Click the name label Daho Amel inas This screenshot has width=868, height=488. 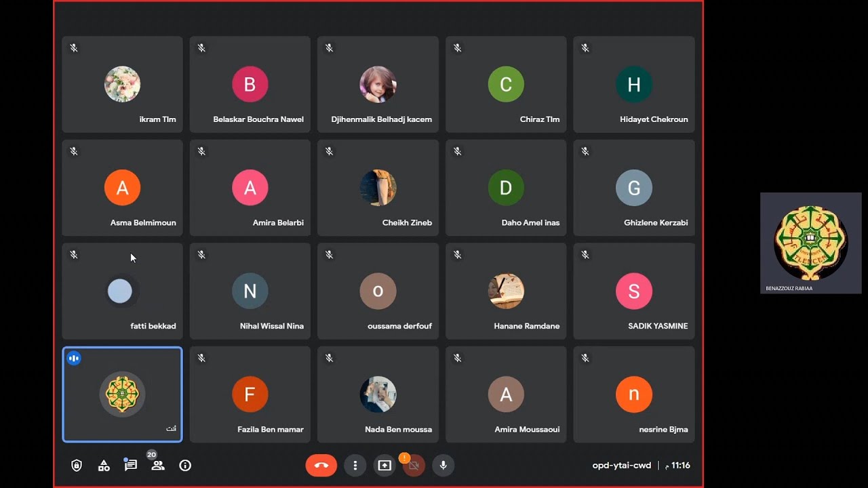(x=530, y=222)
